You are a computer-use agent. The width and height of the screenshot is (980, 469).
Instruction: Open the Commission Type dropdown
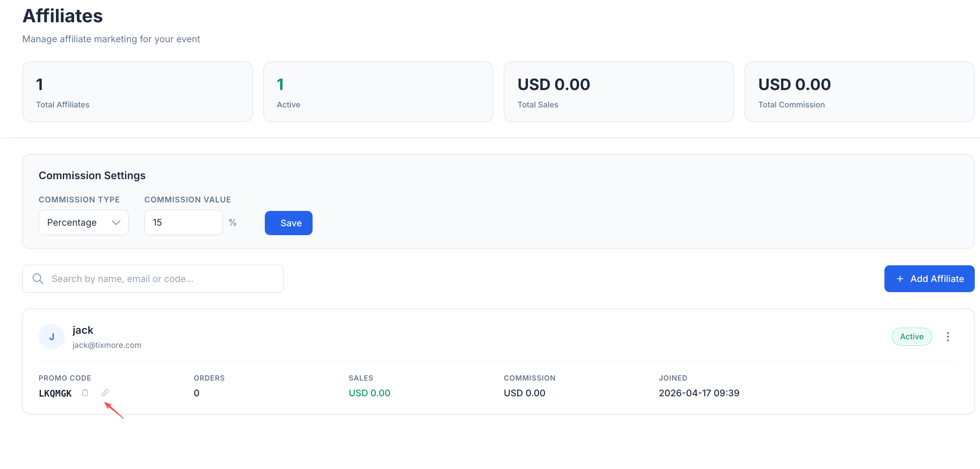83,222
